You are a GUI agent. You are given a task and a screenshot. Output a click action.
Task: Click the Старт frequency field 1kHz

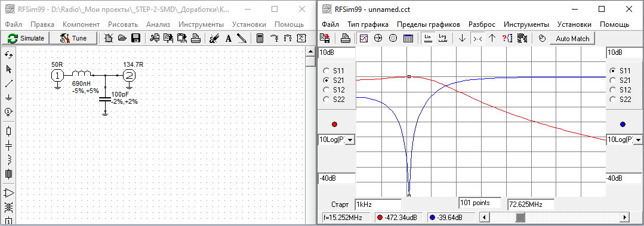[x=378, y=205]
